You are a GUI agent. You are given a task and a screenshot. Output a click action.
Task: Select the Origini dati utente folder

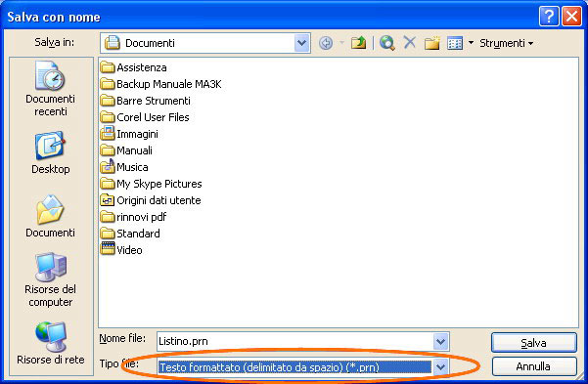click(151, 200)
